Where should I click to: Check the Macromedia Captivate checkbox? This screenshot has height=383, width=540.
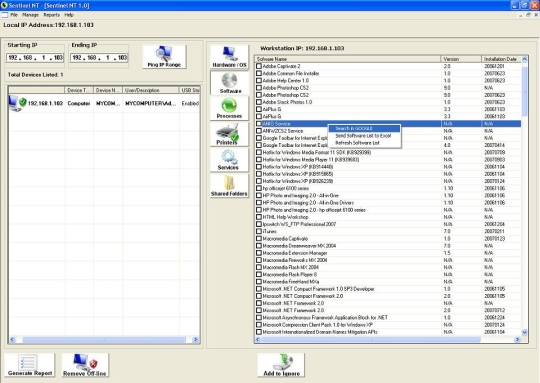coord(259,239)
